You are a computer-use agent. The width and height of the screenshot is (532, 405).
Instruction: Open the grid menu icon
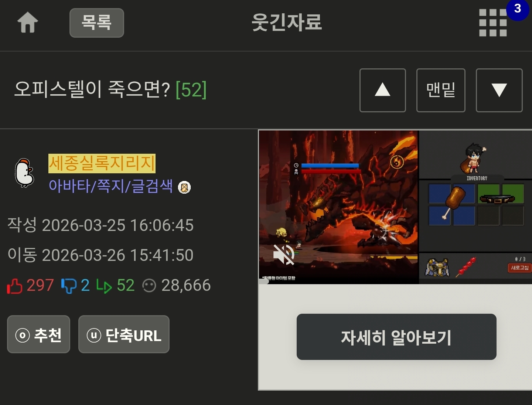pyautogui.click(x=493, y=23)
